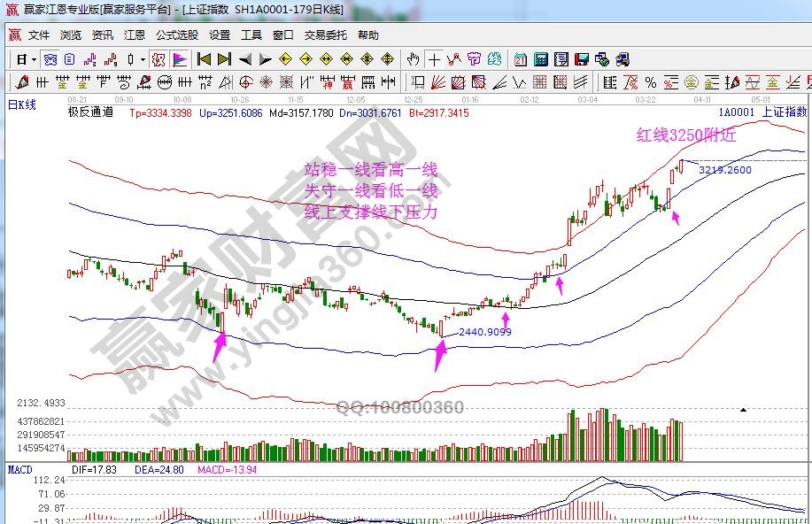Jump to first bar with green rewind icon
Viewport: 812px width, 524px height.
[204, 59]
